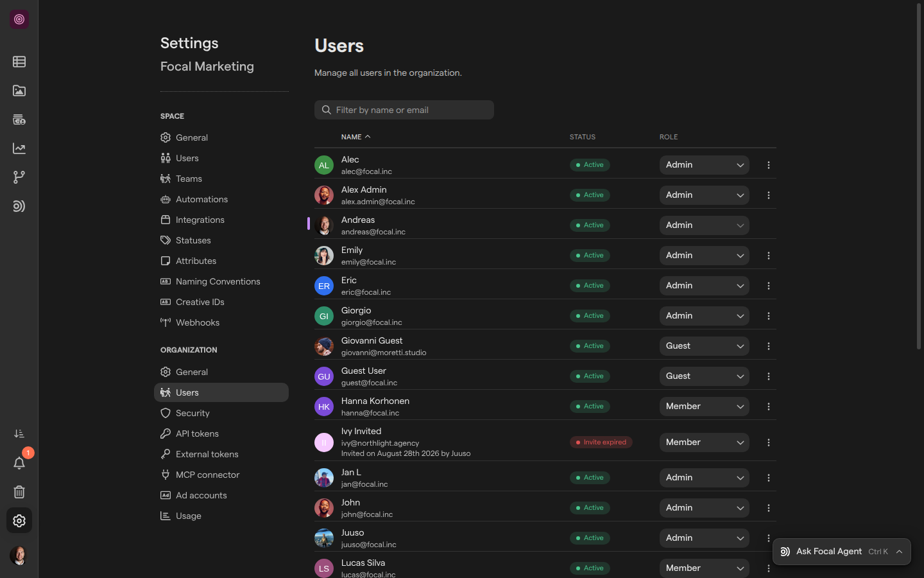Open the Webhooks settings page
This screenshot has width=924, height=578.
pyautogui.click(x=221, y=322)
